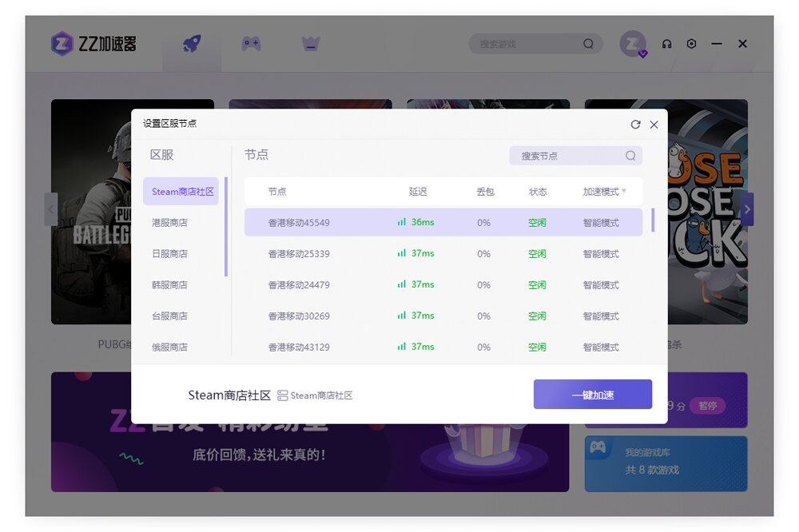Open the ZZ user avatar
799x532 pixels.
(x=632, y=44)
